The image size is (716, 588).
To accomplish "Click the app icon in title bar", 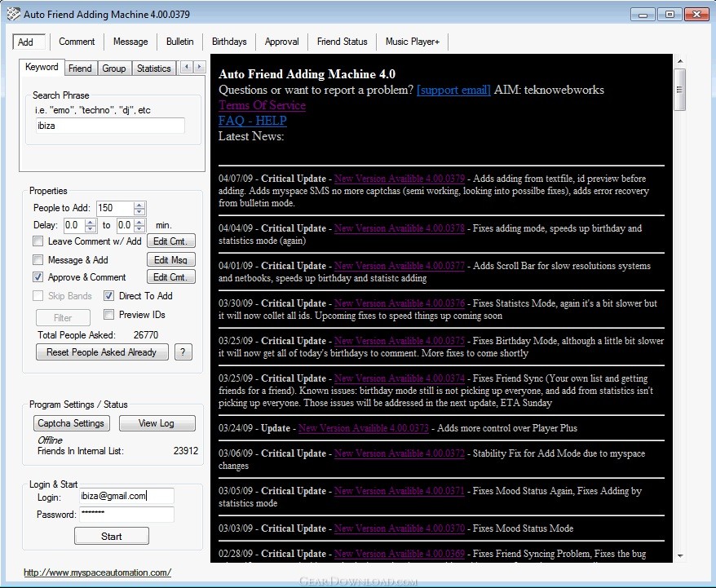I will point(13,14).
